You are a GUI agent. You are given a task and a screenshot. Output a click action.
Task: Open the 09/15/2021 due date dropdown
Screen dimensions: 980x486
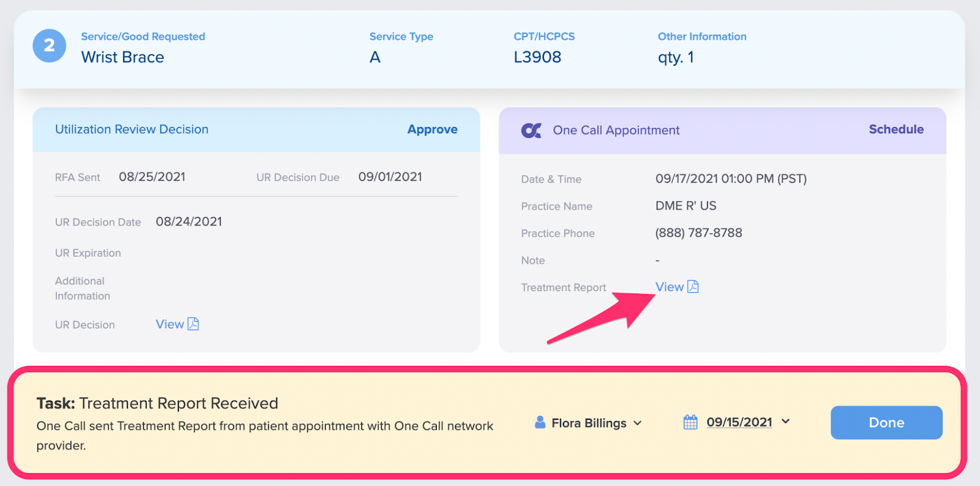click(786, 422)
